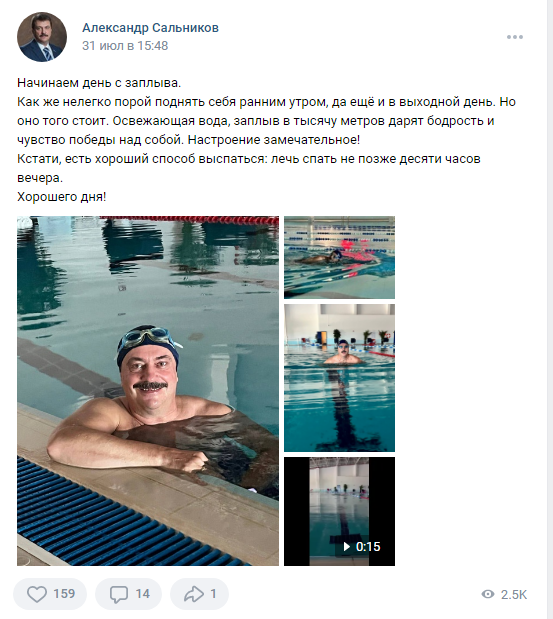Open the large photo of man at pool edge
Viewport: 553px width, 619px height.
tap(148, 391)
